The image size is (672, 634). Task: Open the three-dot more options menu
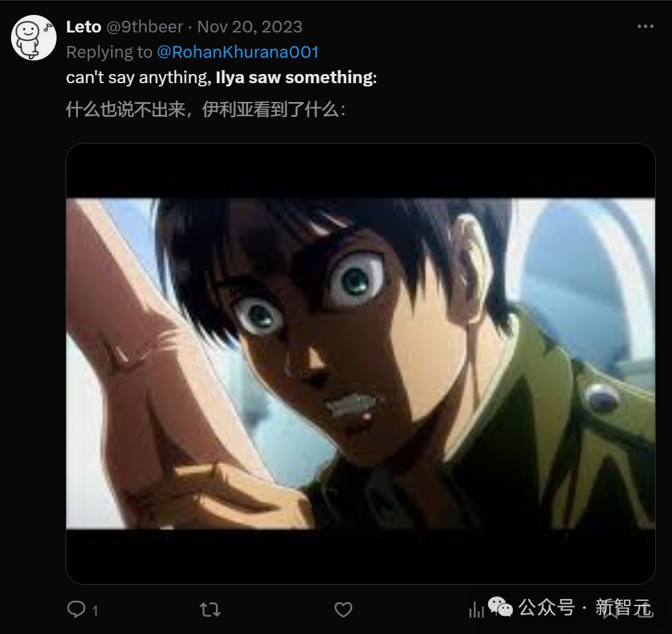pyautogui.click(x=645, y=27)
